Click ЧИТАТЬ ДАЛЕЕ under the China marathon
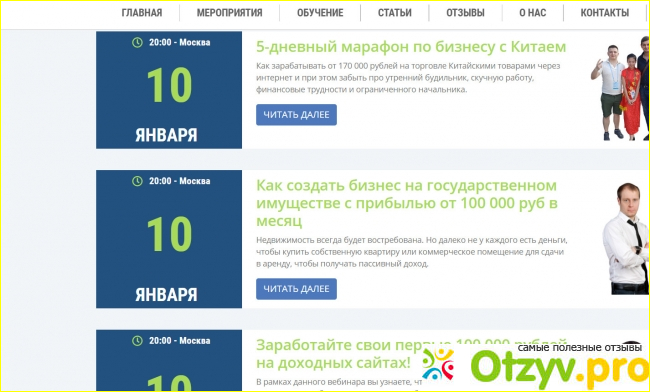 tap(296, 115)
